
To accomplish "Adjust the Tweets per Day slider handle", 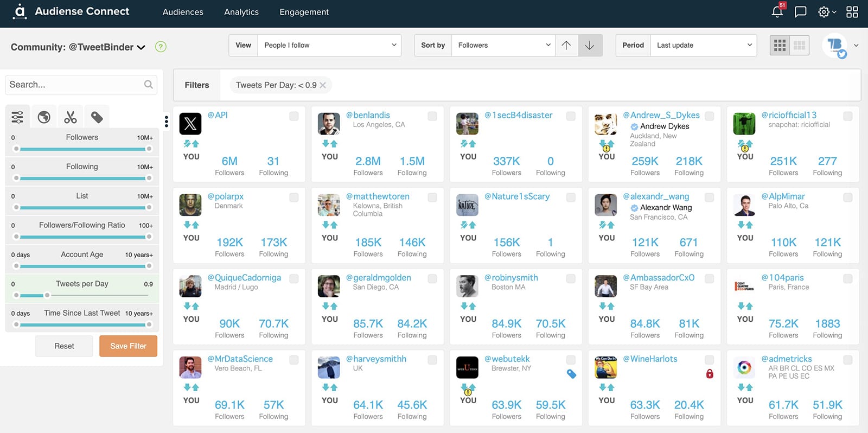I will [x=47, y=295].
